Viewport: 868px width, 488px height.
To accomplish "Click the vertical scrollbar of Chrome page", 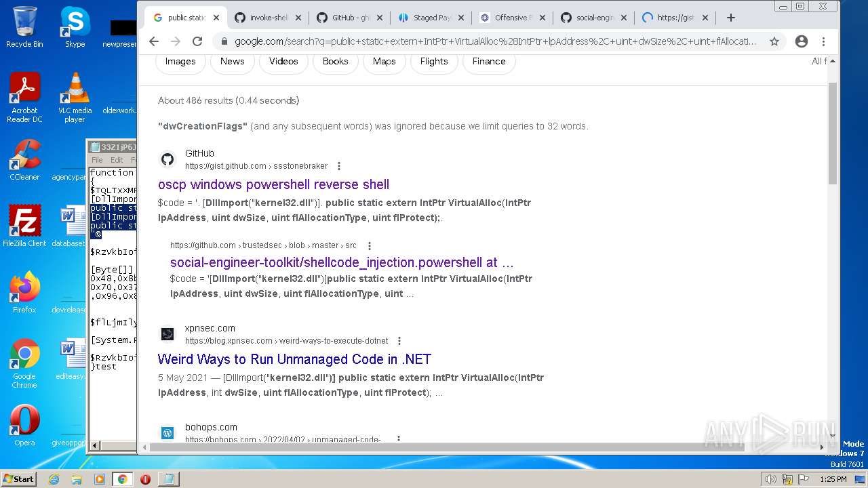I will (x=832, y=134).
